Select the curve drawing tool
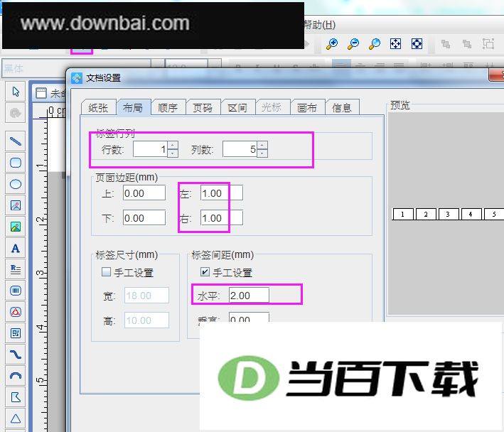 pyautogui.click(x=16, y=355)
